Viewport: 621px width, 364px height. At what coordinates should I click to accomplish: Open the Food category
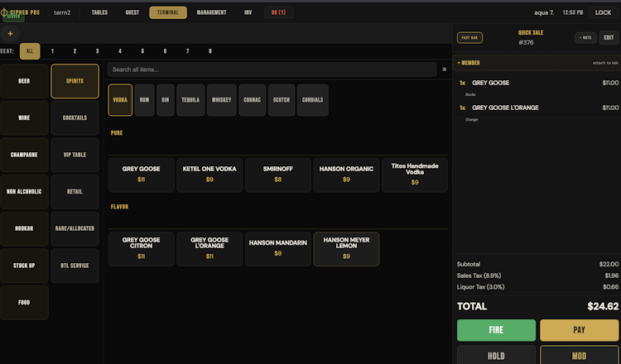tap(24, 302)
